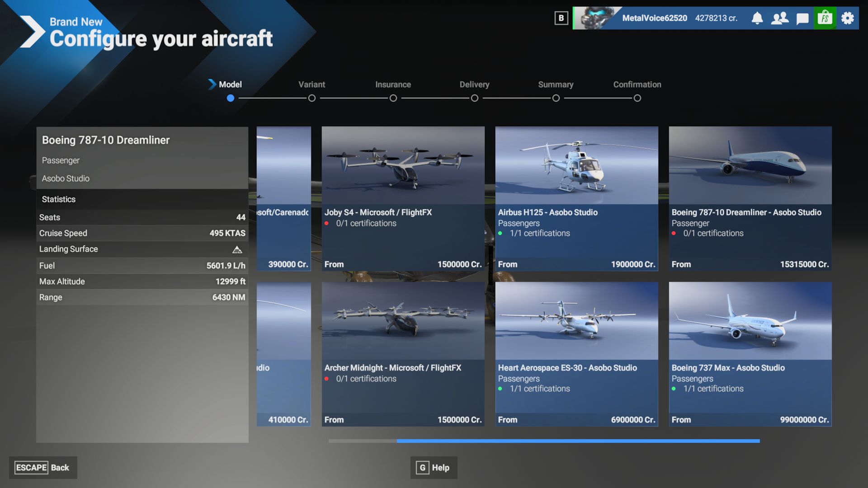Screen dimensions: 868x488
Task: Open the friends group icon
Action: pos(780,18)
